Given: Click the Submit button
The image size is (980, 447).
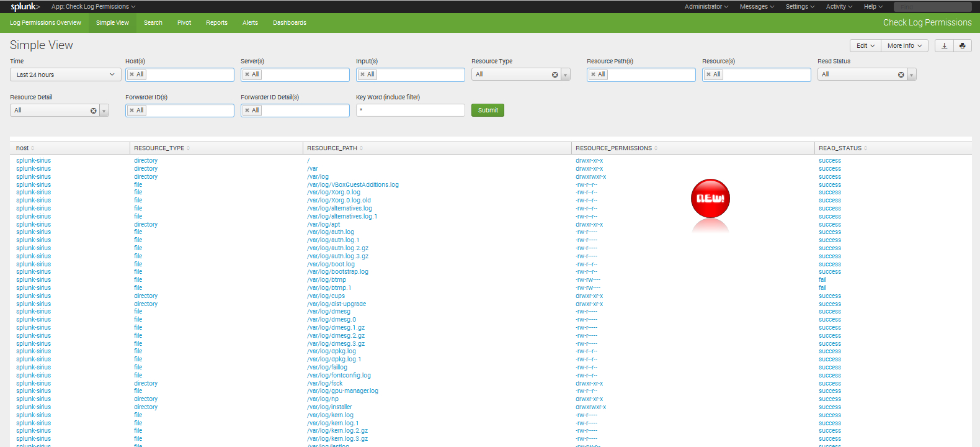Looking at the screenshot, I should coord(488,110).
